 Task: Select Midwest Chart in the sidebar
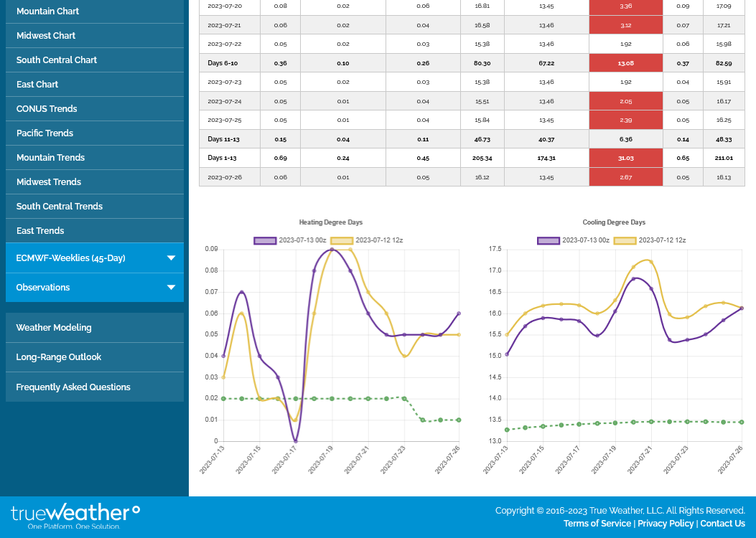point(46,36)
